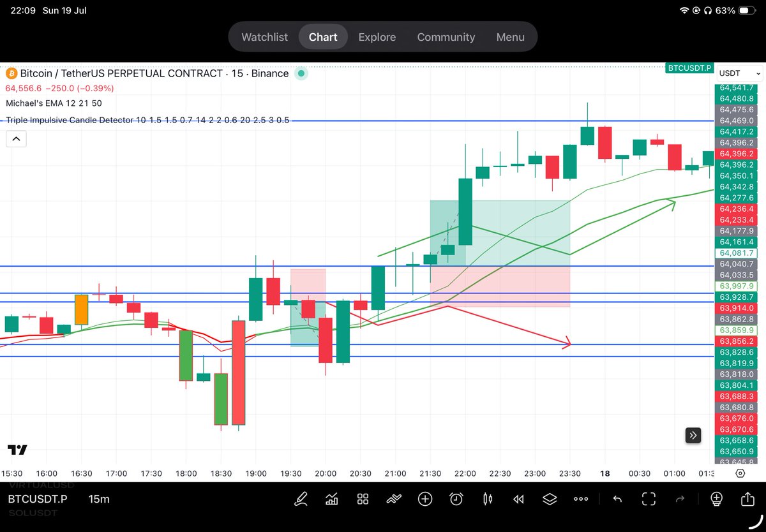Start bar replay rewind icon
Screen dimensions: 766x532
(x=519, y=499)
